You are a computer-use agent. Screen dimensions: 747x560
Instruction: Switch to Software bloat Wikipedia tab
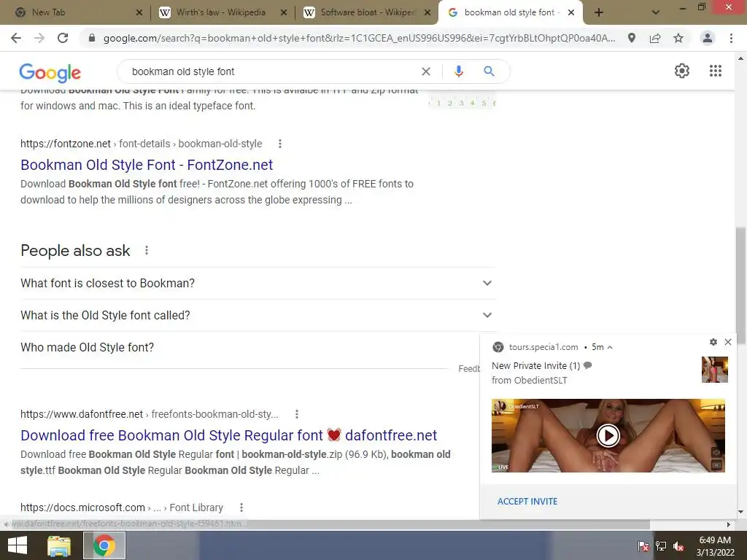click(x=367, y=12)
